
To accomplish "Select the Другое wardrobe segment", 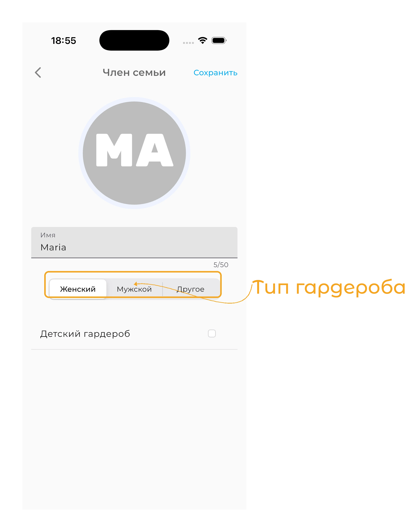I will pyautogui.click(x=191, y=289).
